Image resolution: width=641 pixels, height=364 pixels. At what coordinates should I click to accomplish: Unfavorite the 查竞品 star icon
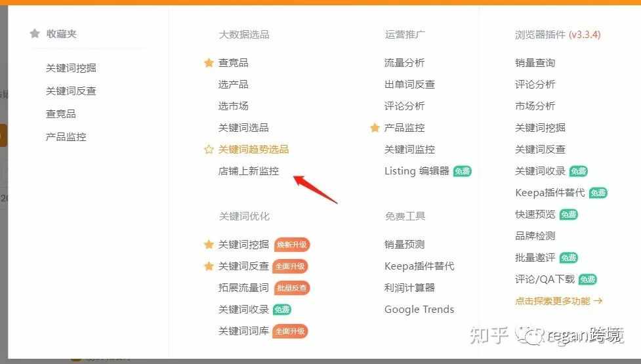point(209,62)
